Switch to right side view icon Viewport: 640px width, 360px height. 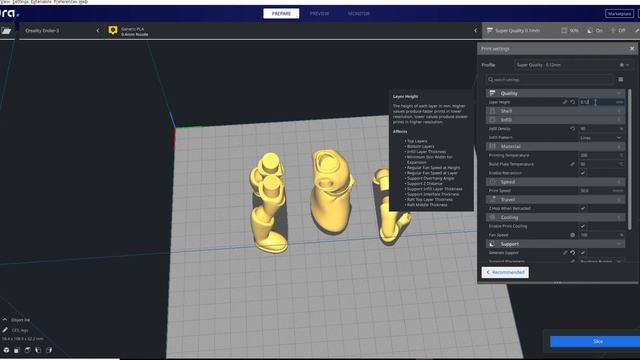tap(49, 350)
